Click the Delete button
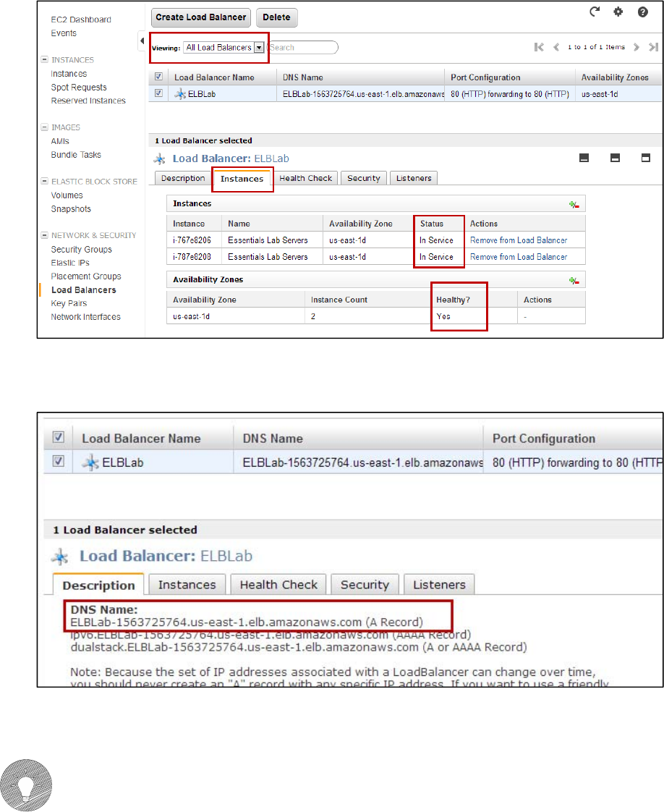 [276, 17]
